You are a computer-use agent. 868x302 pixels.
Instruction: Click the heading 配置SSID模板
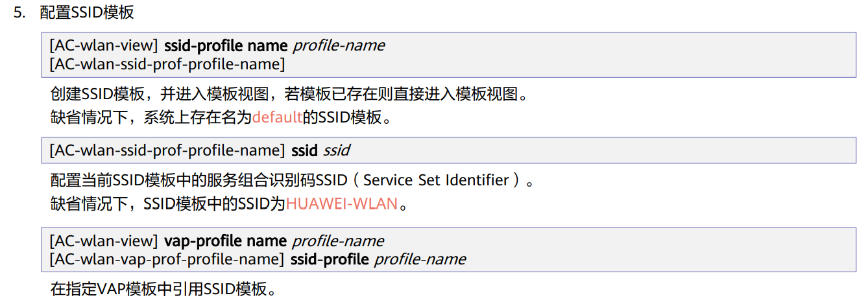coord(87,12)
